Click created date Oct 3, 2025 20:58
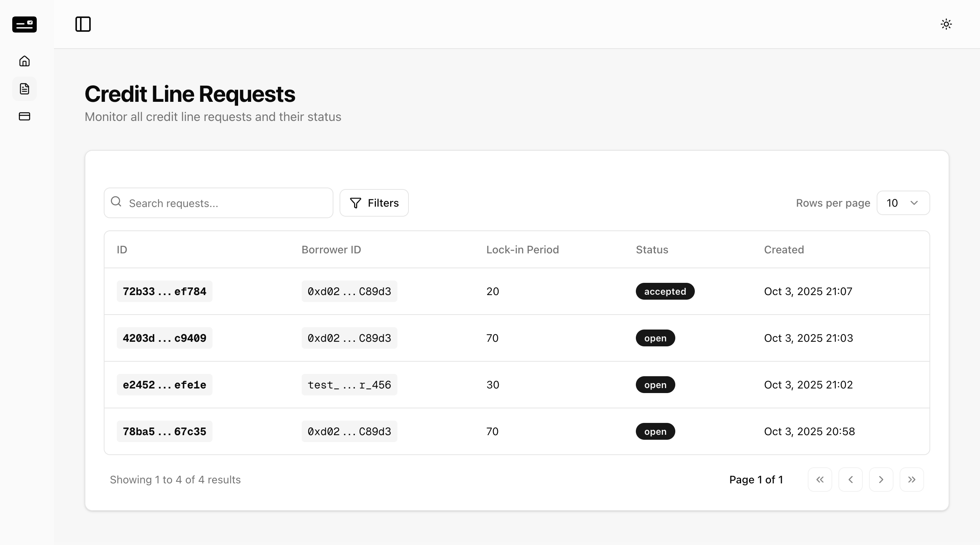 [809, 431]
